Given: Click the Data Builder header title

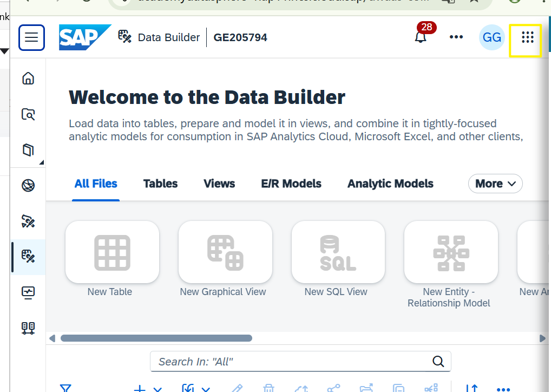Looking at the screenshot, I should [169, 37].
